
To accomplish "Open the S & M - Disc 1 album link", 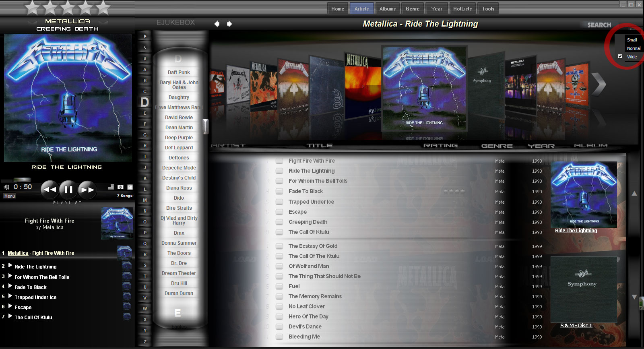I will (x=576, y=326).
